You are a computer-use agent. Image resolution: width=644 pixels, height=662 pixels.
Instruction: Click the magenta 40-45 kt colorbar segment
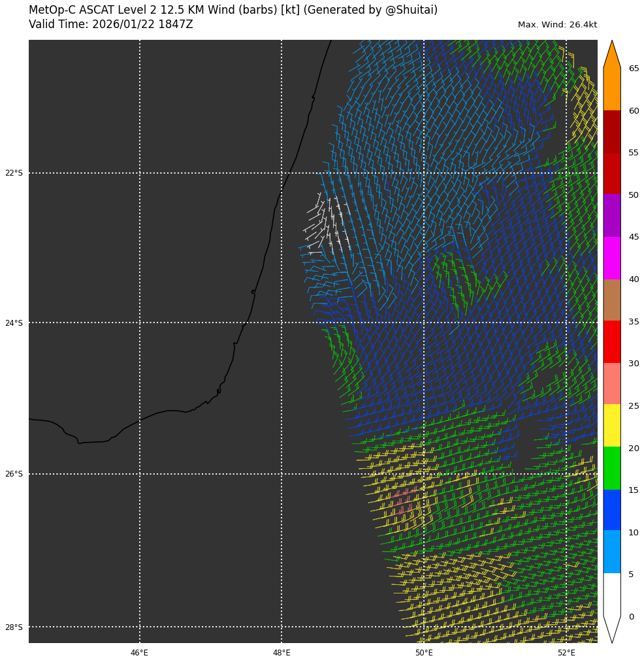point(611,258)
